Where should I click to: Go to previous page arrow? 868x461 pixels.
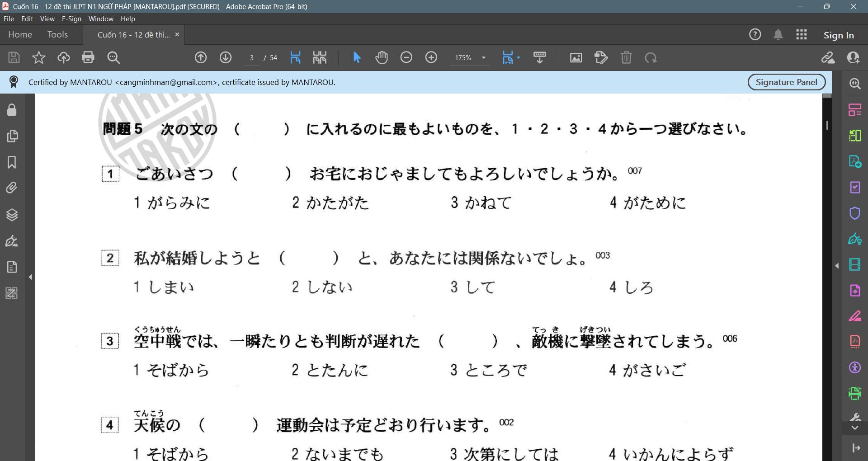point(201,57)
